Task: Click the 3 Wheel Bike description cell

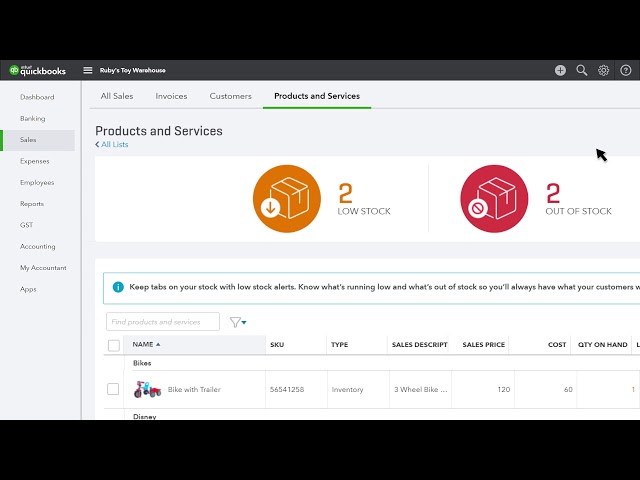Action: pyautogui.click(x=420, y=389)
